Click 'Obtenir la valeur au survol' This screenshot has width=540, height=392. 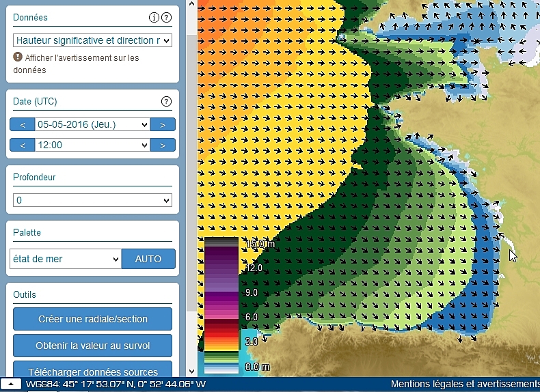(x=93, y=346)
